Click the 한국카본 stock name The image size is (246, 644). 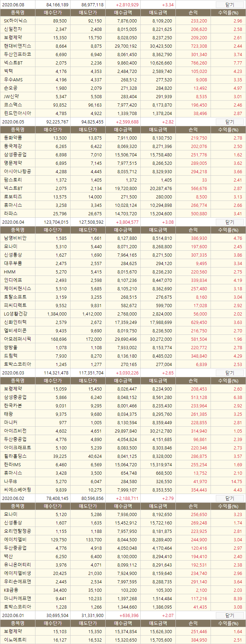(x=13, y=406)
